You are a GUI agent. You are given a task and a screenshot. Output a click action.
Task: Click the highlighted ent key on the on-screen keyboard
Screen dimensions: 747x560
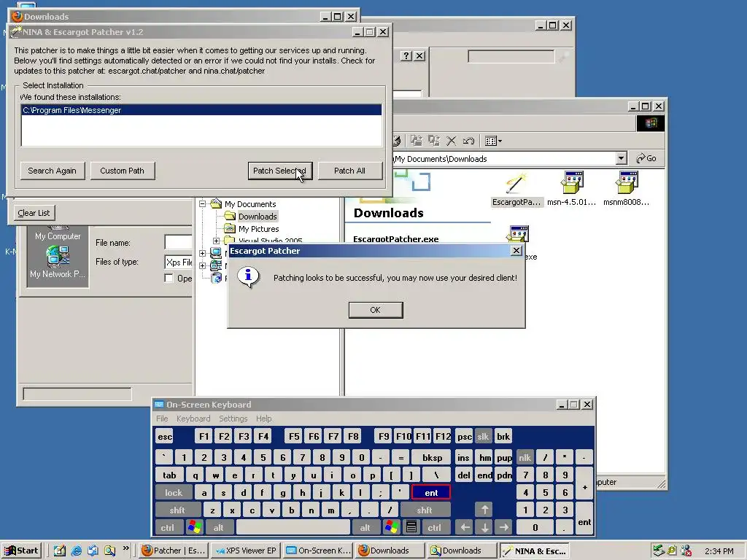pyautogui.click(x=431, y=492)
